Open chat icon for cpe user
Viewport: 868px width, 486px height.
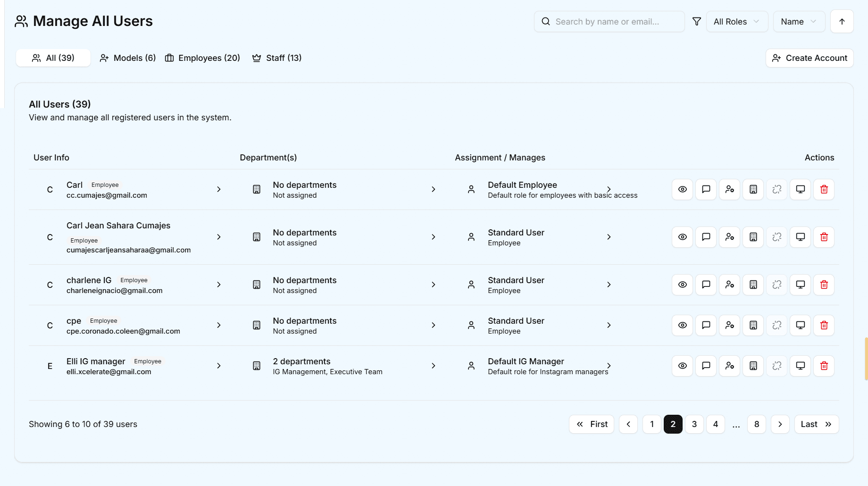tap(706, 325)
